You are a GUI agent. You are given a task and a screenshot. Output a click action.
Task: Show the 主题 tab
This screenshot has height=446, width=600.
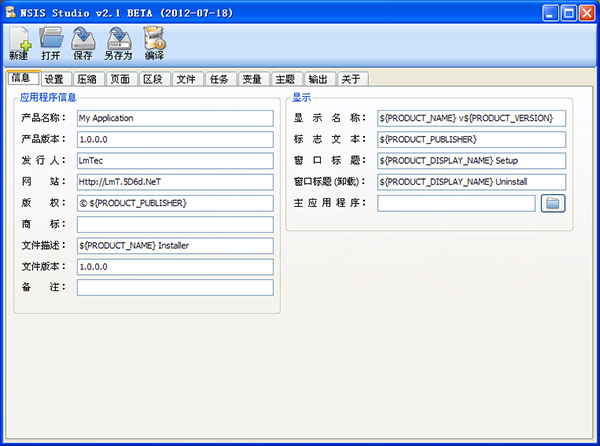[285, 79]
